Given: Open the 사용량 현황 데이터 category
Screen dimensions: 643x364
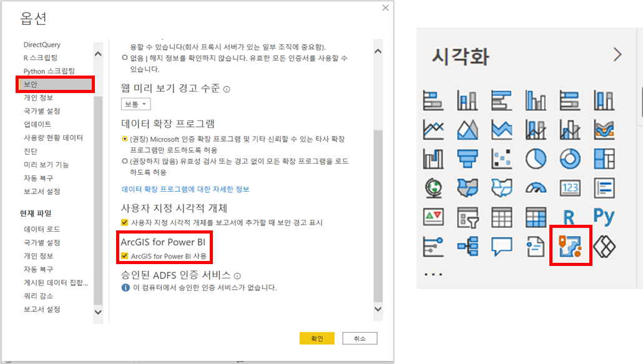Looking at the screenshot, I should click(53, 138).
